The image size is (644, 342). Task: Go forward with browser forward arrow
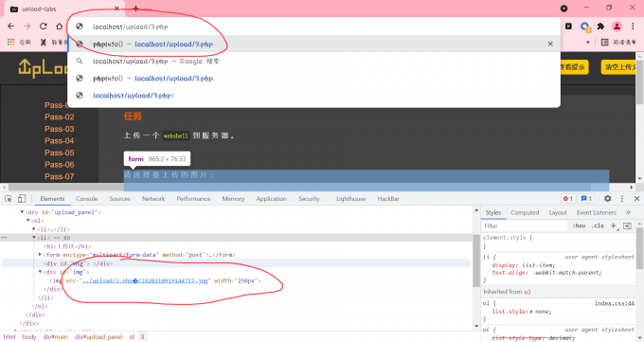click(x=27, y=27)
